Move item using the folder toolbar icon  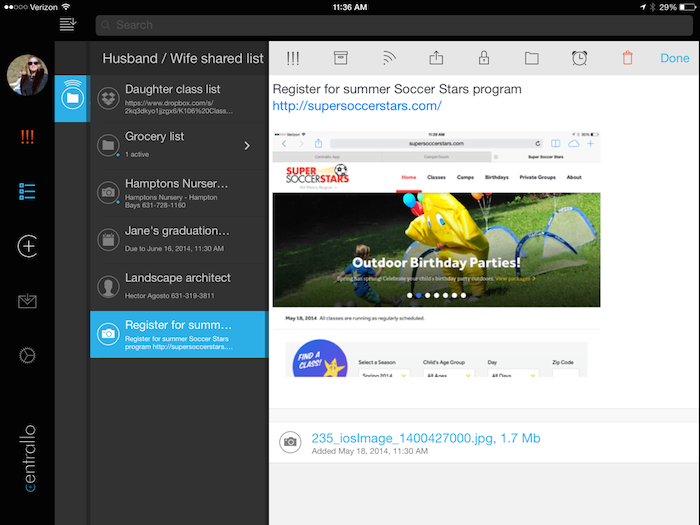click(x=532, y=59)
